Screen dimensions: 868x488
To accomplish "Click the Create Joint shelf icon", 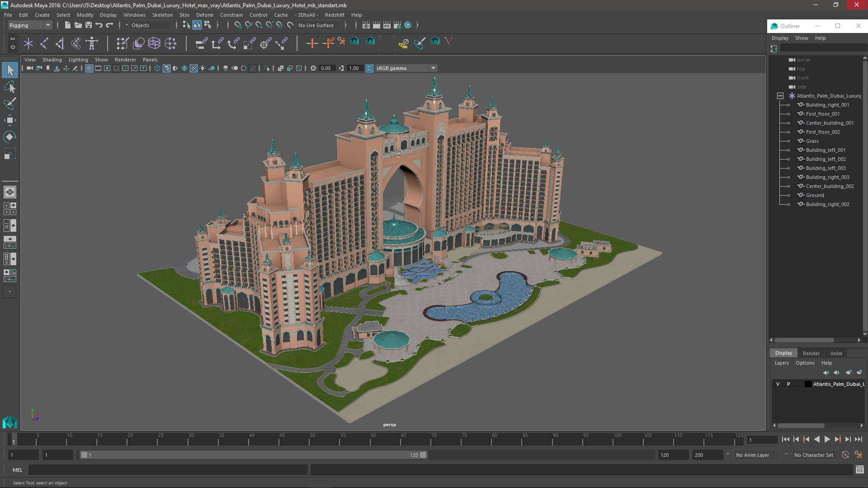I will tap(44, 43).
